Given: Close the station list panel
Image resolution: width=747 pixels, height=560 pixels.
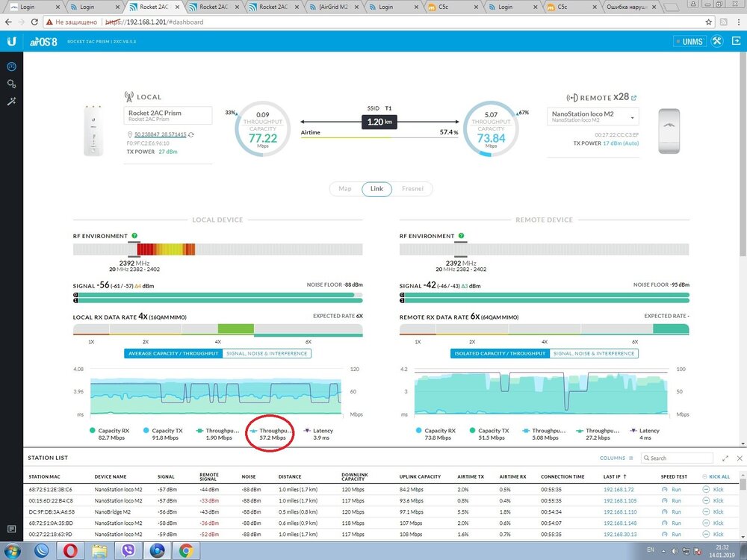Looking at the screenshot, I should (740, 458).
